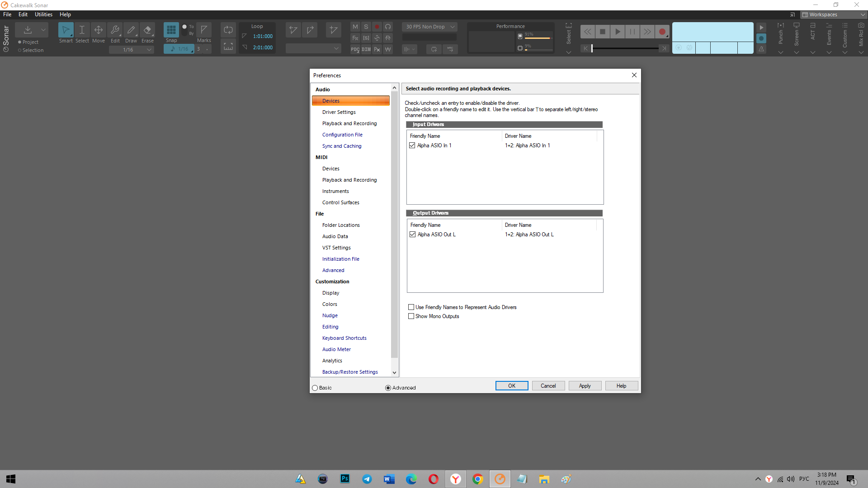
Task: Expand the export options arrow
Action: click(43, 30)
